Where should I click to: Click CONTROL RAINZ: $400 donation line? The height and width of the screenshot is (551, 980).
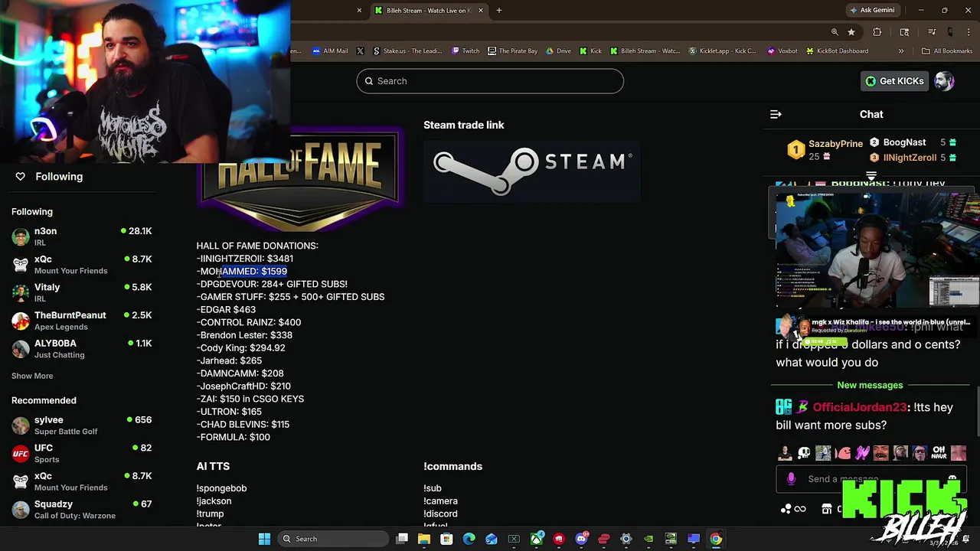click(249, 322)
